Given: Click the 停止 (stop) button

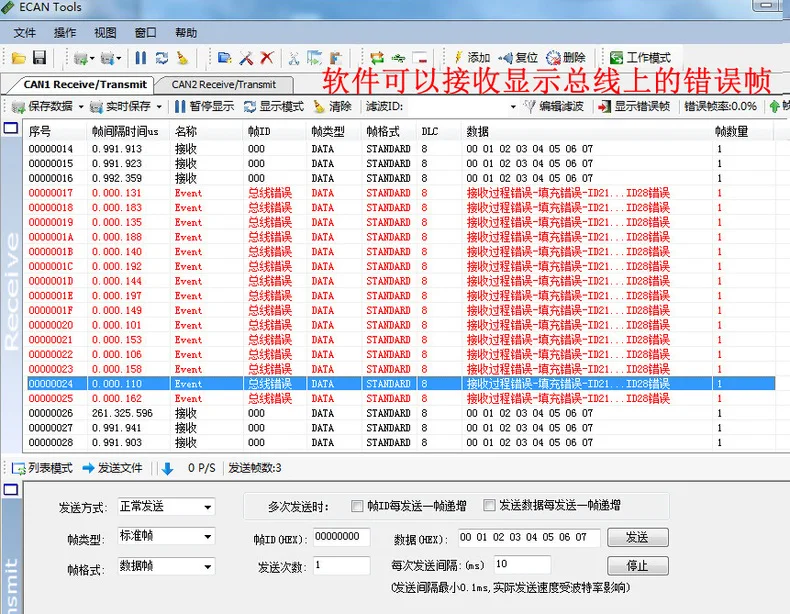Looking at the screenshot, I should tap(638, 566).
